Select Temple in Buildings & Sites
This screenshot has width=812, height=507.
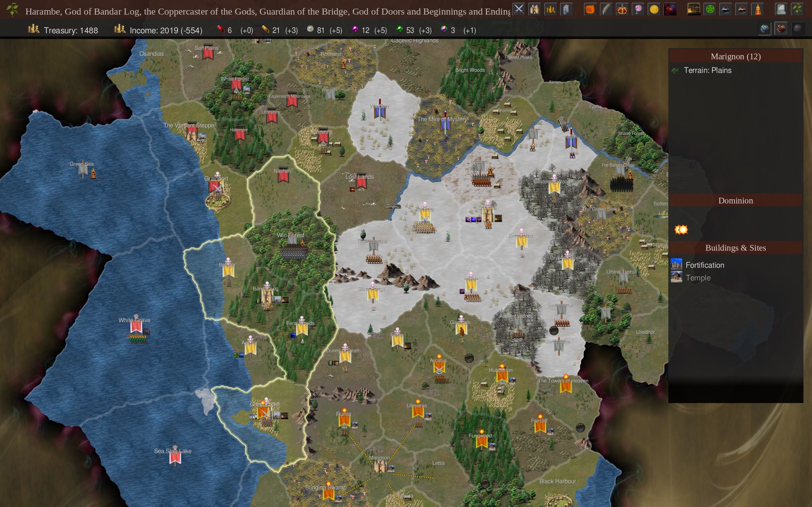pos(698,278)
